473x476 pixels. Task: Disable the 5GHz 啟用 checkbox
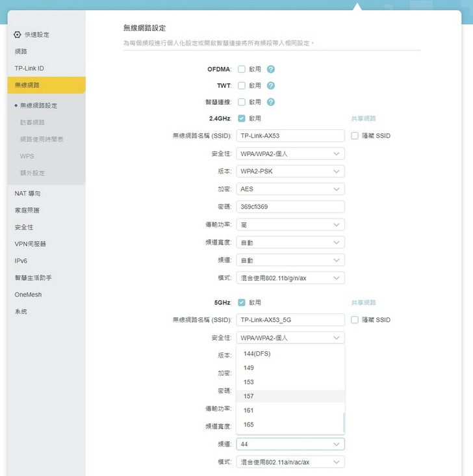pyautogui.click(x=241, y=302)
